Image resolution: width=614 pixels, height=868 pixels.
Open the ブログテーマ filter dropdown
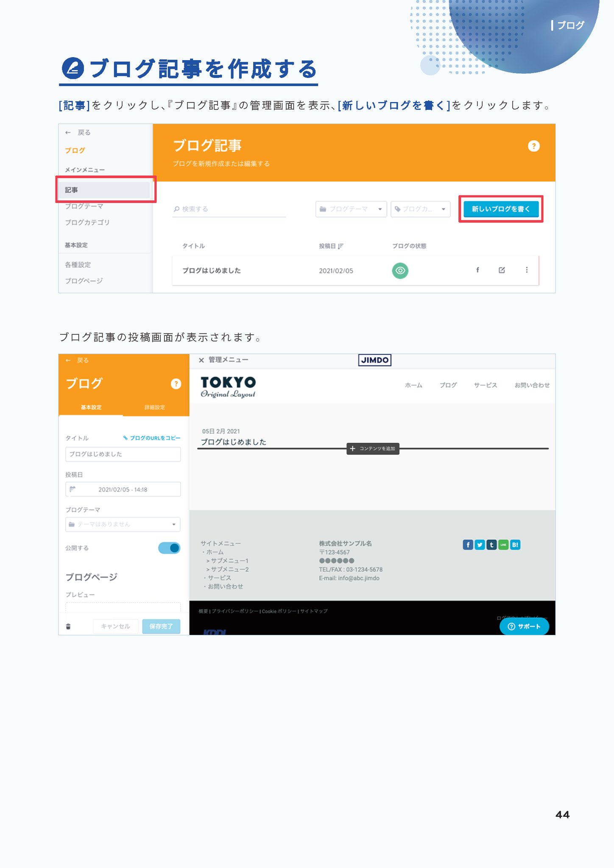(351, 209)
